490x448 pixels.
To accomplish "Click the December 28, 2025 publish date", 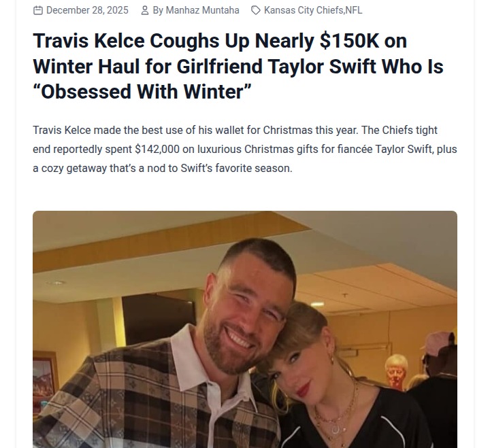I will [x=87, y=10].
